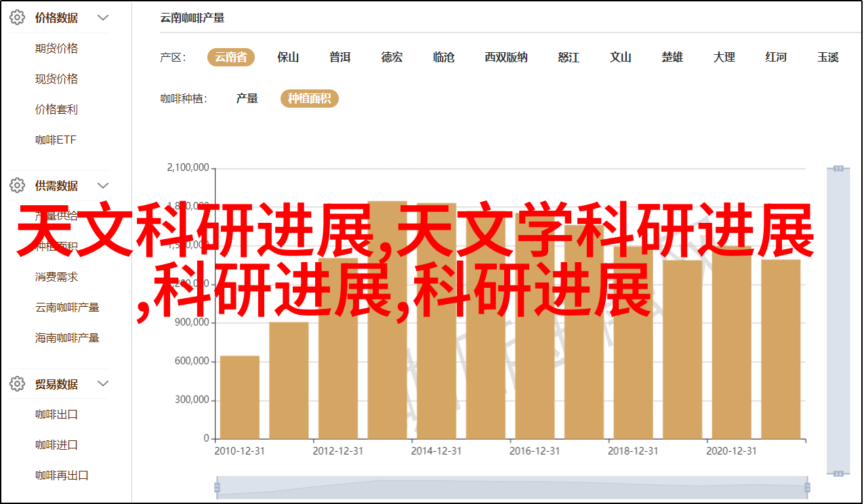Image resolution: width=864 pixels, height=504 pixels.
Task: Click the gear icon beside 贸易数据
Action: click(17, 384)
